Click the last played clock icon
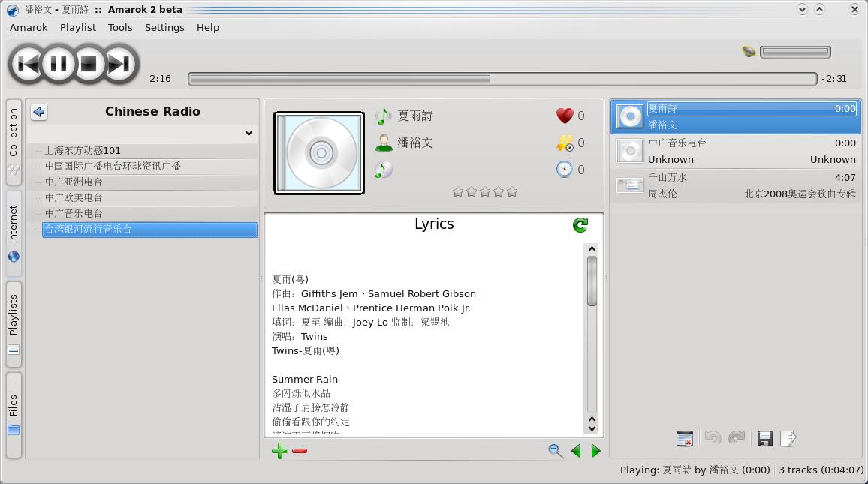 pos(564,170)
